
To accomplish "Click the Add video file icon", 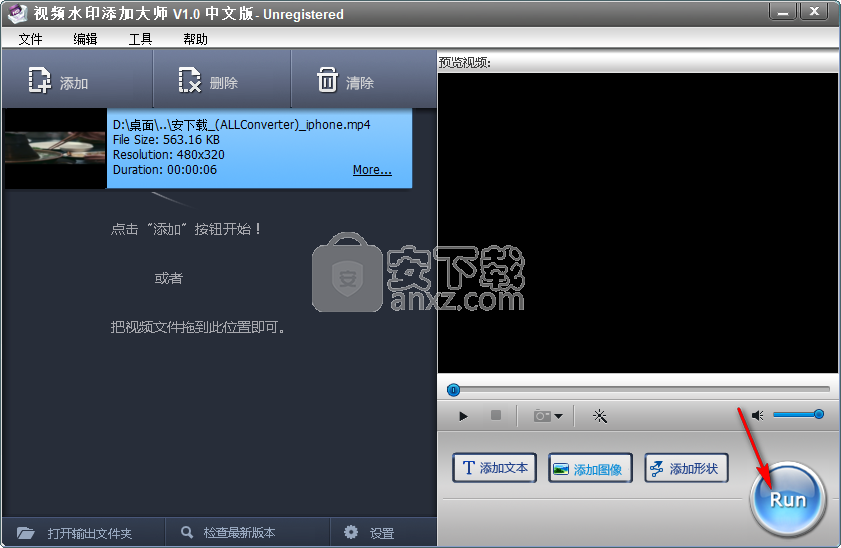I will point(40,80).
